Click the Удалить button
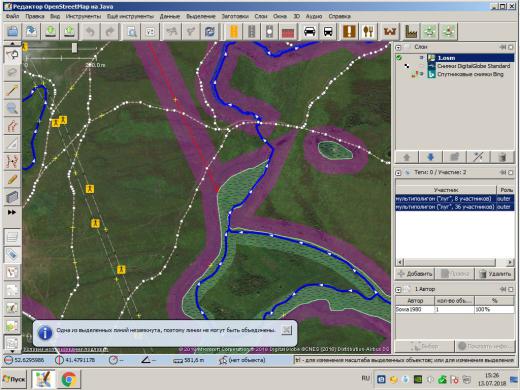Screen dimensions: 520x390 [495, 274]
